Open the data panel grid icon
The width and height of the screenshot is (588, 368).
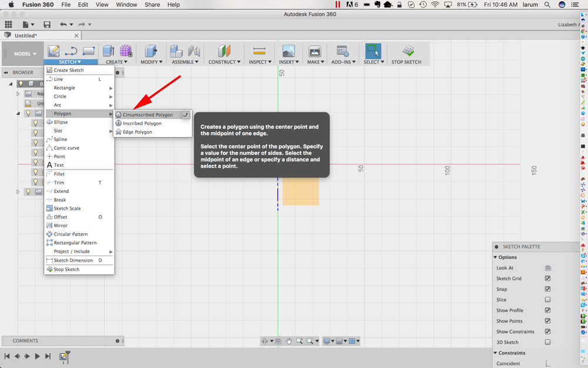click(x=8, y=24)
